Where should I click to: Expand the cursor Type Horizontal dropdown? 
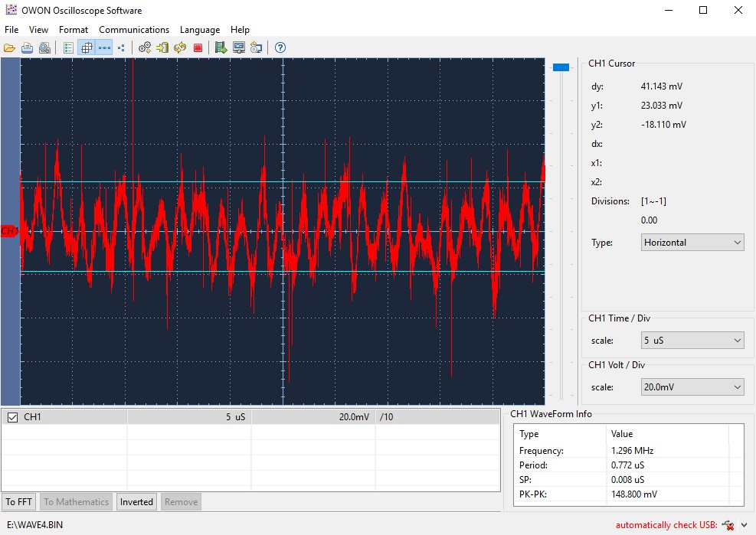click(692, 243)
